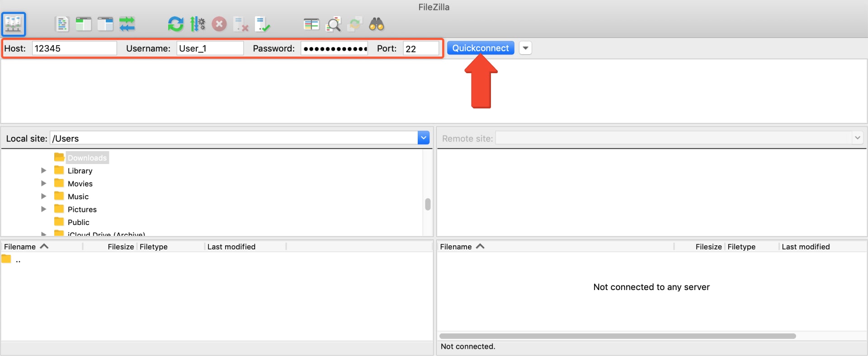Toggle the message log display icon
This screenshot has height=356, width=868.
(62, 24)
